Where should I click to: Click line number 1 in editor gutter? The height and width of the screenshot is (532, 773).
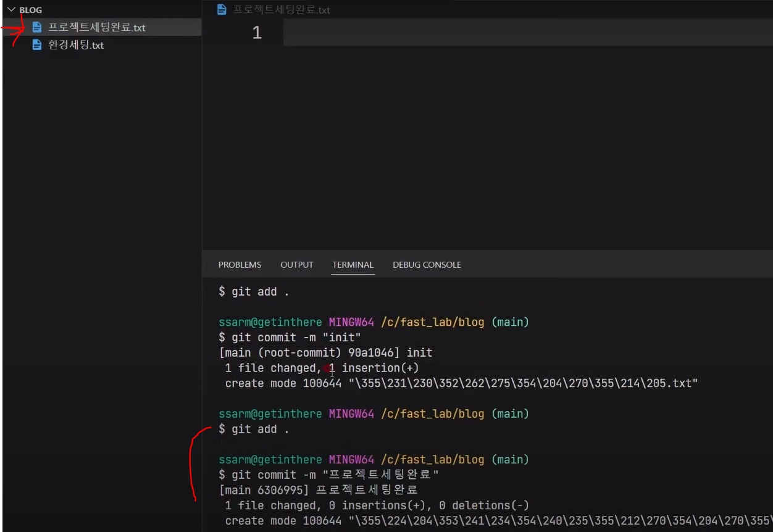click(x=257, y=33)
